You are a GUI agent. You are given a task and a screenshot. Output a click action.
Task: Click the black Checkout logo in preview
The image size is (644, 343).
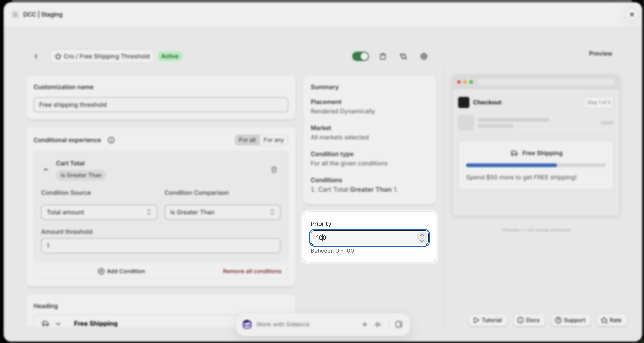click(x=463, y=102)
